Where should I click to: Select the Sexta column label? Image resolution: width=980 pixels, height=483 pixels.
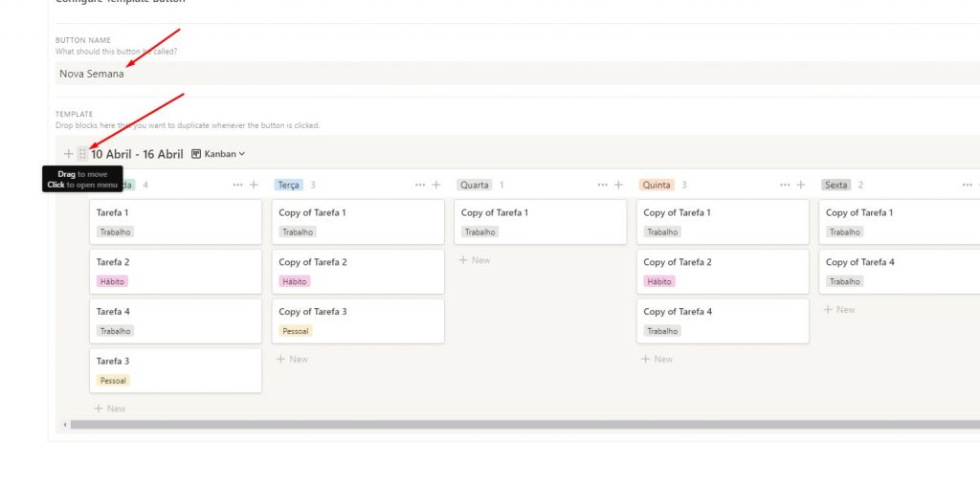[836, 185]
